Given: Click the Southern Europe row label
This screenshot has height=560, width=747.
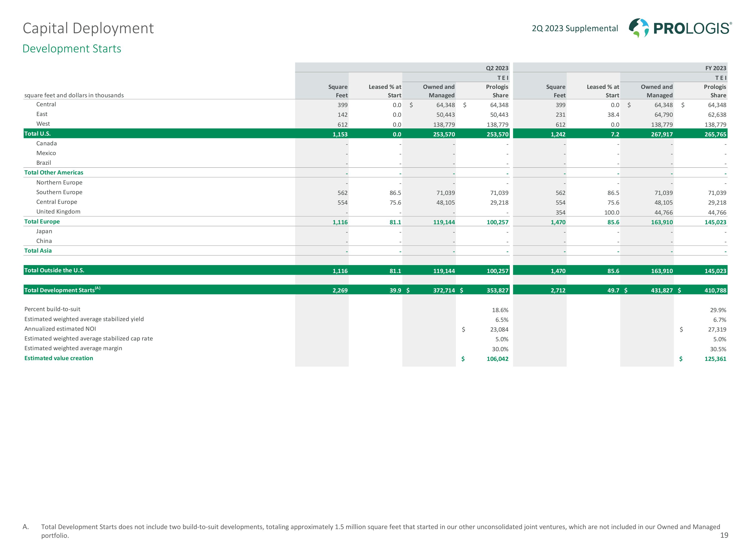Looking at the screenshot, I should (59, 192).
